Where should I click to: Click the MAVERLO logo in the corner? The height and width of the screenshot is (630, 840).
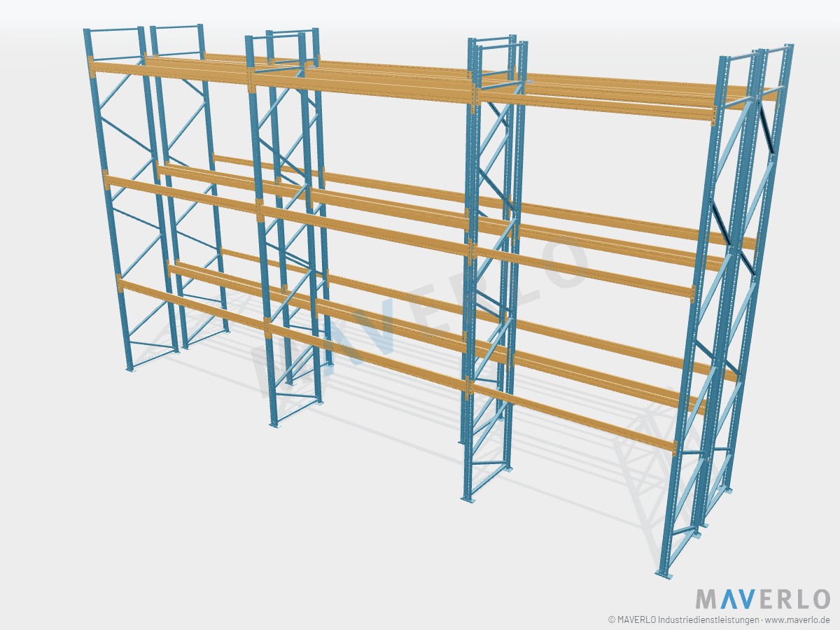pyautogui.click(x=762, y=599)
